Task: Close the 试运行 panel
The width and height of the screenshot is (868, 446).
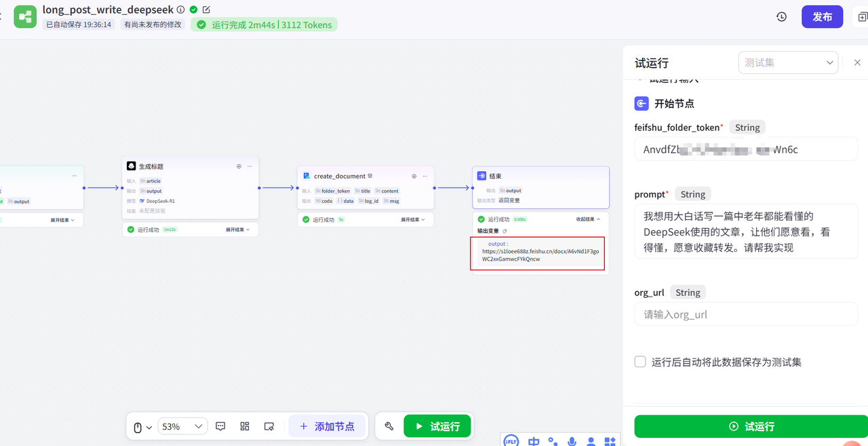Action: (x=857, y=62)
